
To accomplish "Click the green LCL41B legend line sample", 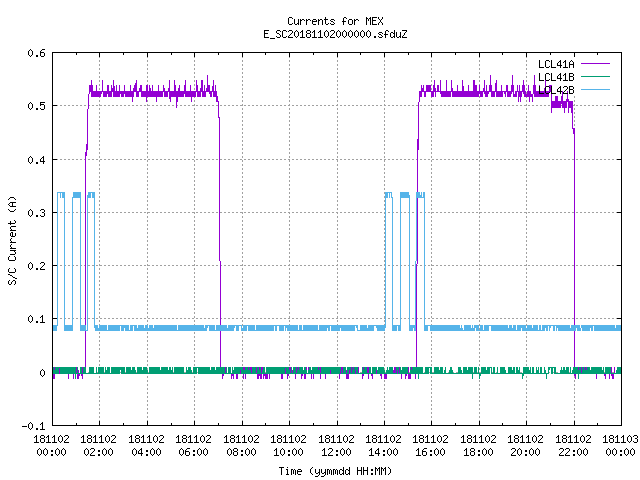I will [x=595, y=76].
